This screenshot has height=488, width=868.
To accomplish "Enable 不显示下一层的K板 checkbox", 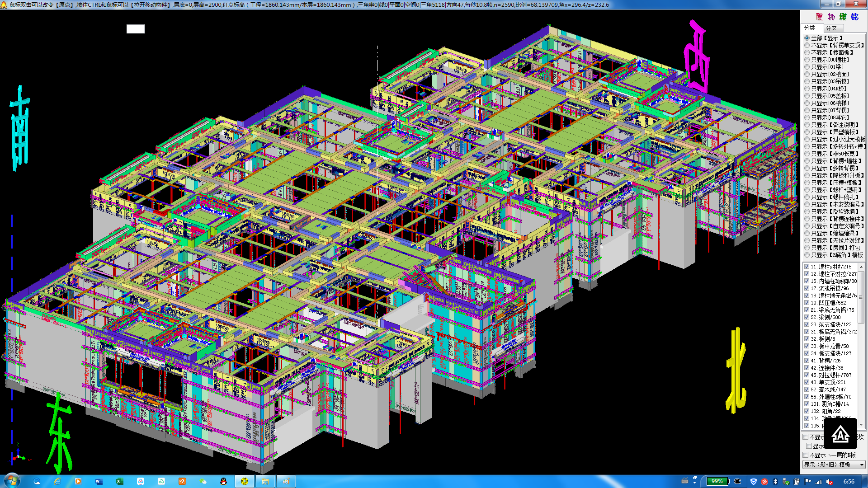I will 806,455.
